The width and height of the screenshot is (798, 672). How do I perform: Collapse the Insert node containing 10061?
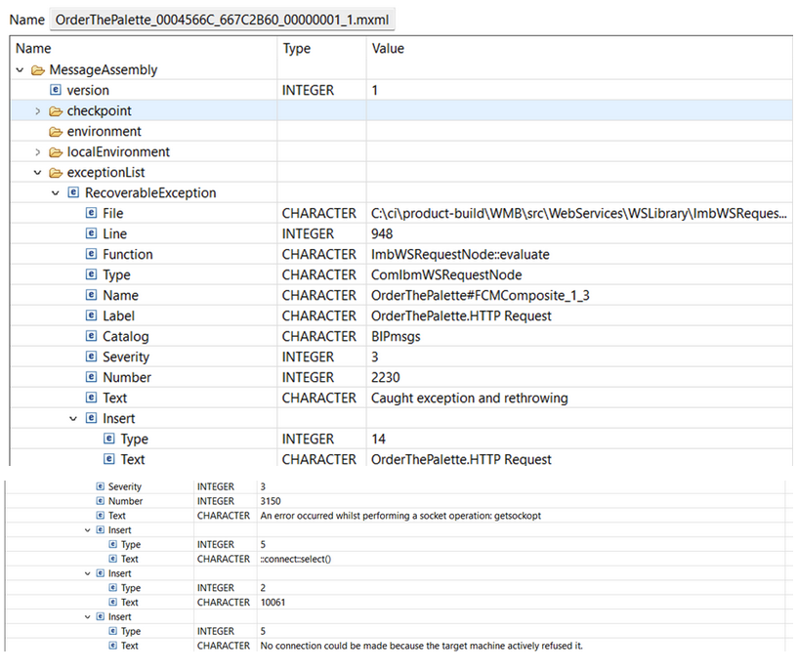[x=88, y=573]
